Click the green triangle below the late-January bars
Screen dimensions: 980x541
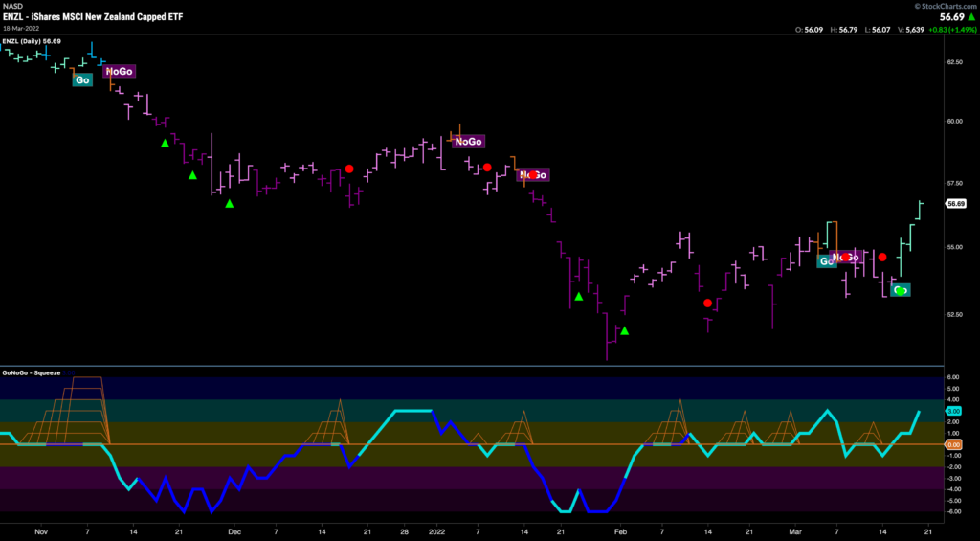(579, 297)
